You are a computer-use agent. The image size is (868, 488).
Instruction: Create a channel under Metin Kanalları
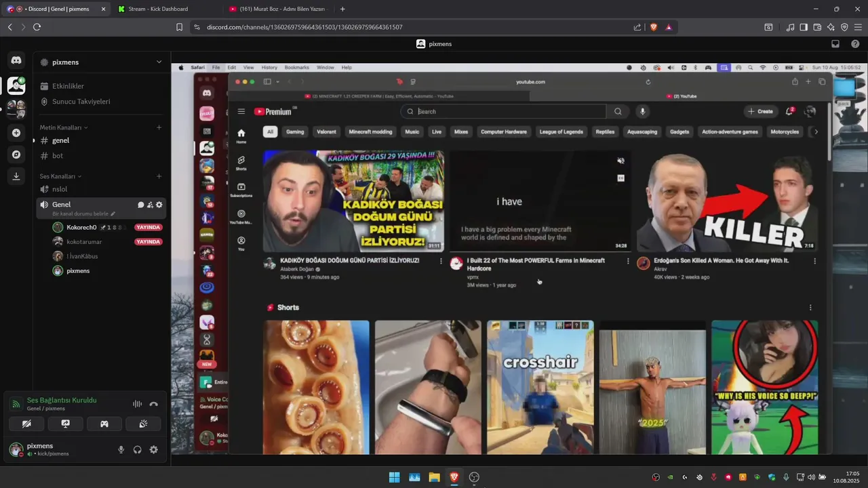[x=159, y=127]
